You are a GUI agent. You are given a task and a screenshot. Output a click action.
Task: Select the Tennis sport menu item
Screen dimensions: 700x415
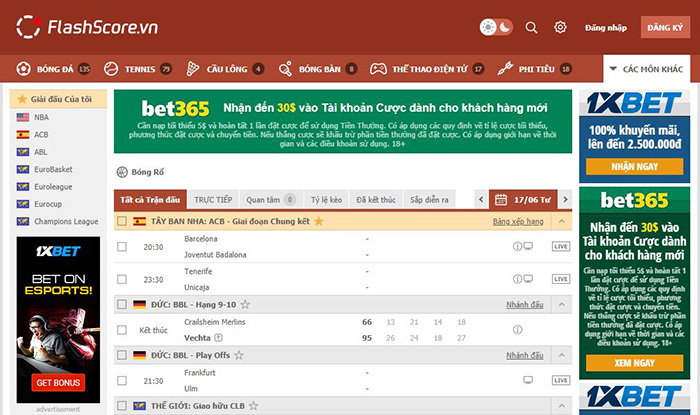[138, 69]
